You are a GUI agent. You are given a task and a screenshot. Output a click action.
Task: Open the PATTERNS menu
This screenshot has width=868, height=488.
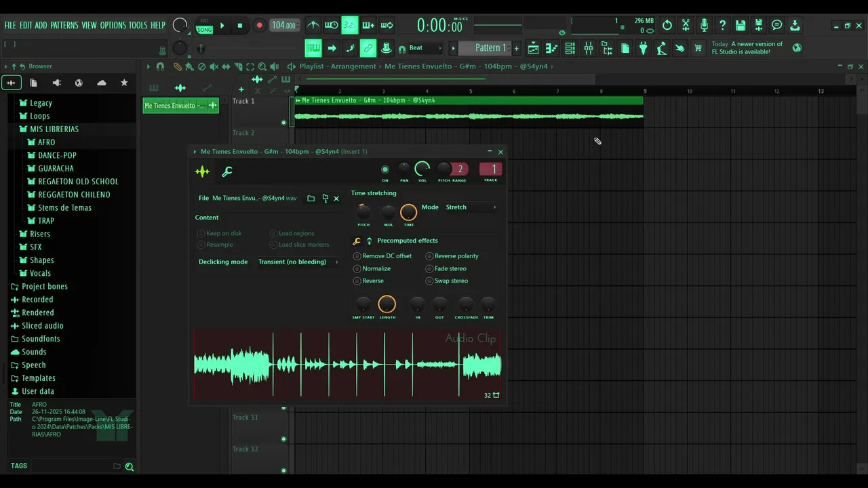pyautogui.click(x=64, y=25)
